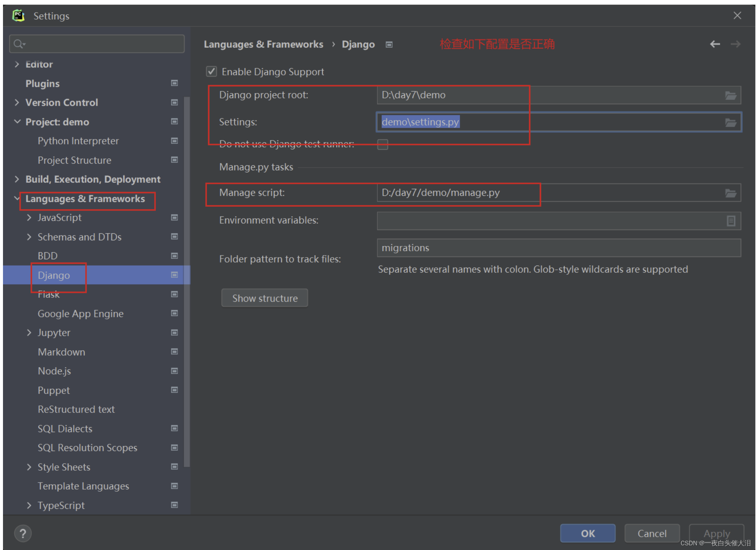Toggle Enable Django Support checkbox
This screenshot has height=550, width=756.
pyautogui.click(x=211, y=72)
